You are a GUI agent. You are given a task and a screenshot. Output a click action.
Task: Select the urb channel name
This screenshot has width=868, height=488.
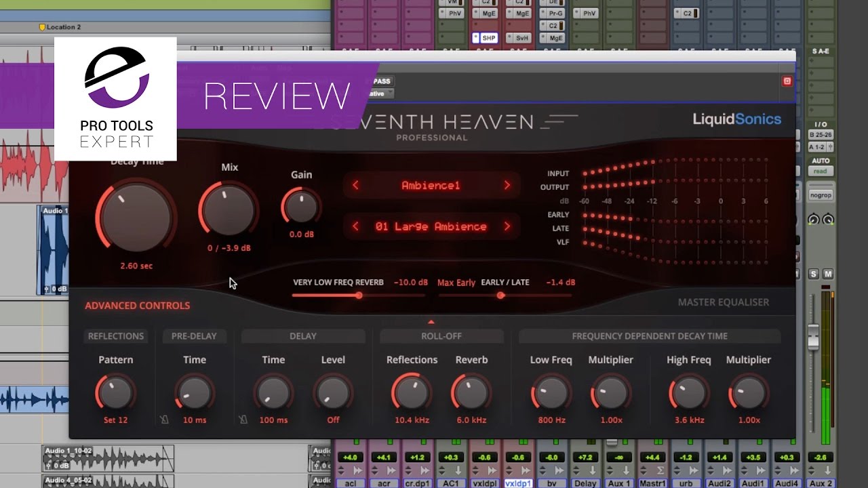pos(686,484)
